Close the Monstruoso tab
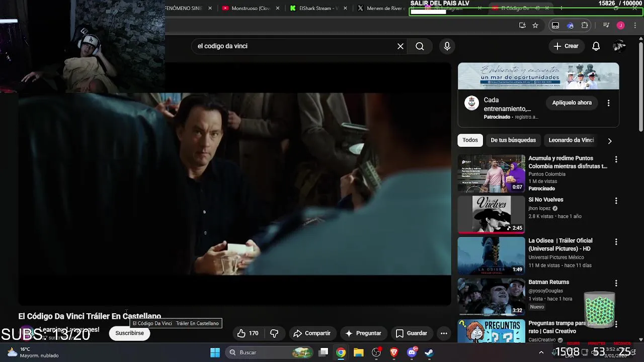The image size is (644, 362). pos(278,8)
